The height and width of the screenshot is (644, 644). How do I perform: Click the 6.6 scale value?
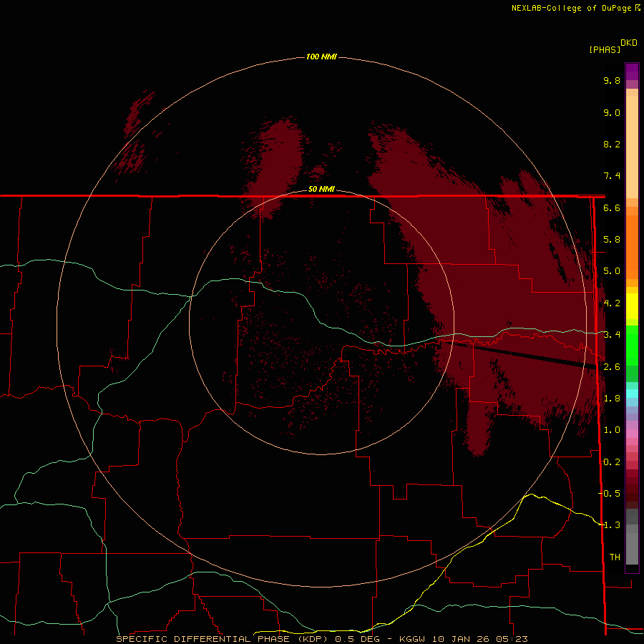pos(612,208)
